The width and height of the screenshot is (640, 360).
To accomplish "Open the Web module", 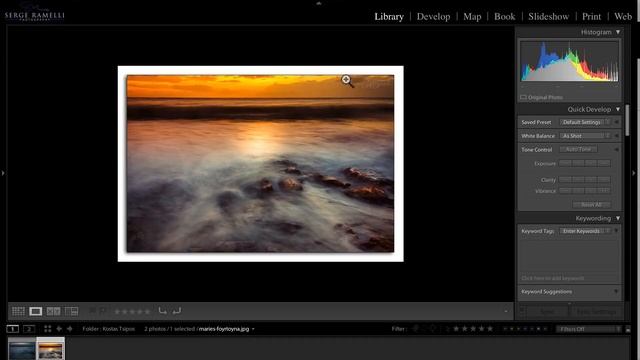I will point(623,16).
